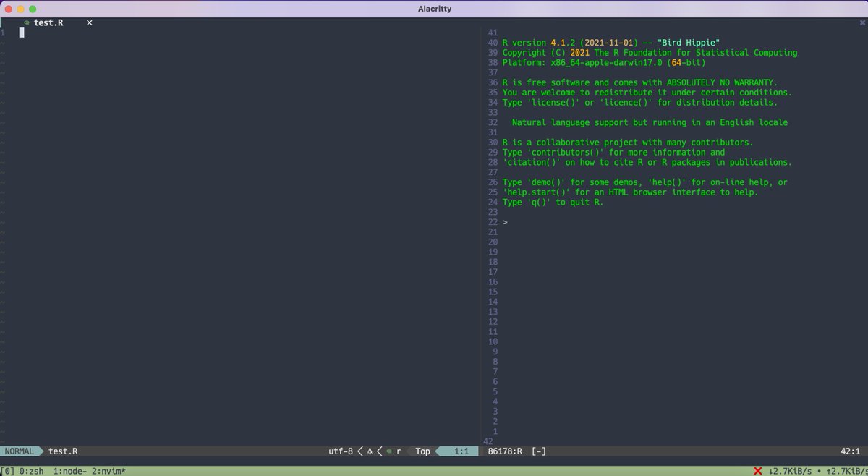This screenshot has height=476, width=868.
Task: Click the 'Copyright (C) 2021' line
Action: 650,53
